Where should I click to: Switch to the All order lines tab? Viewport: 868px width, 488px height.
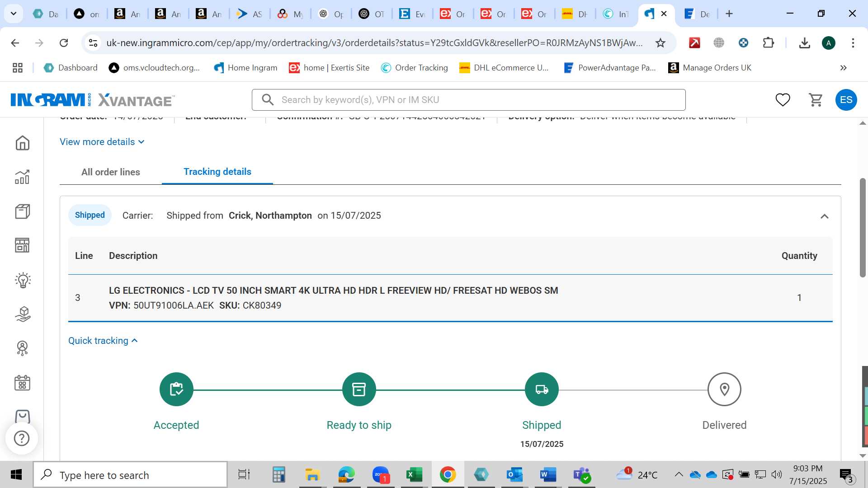111,172
